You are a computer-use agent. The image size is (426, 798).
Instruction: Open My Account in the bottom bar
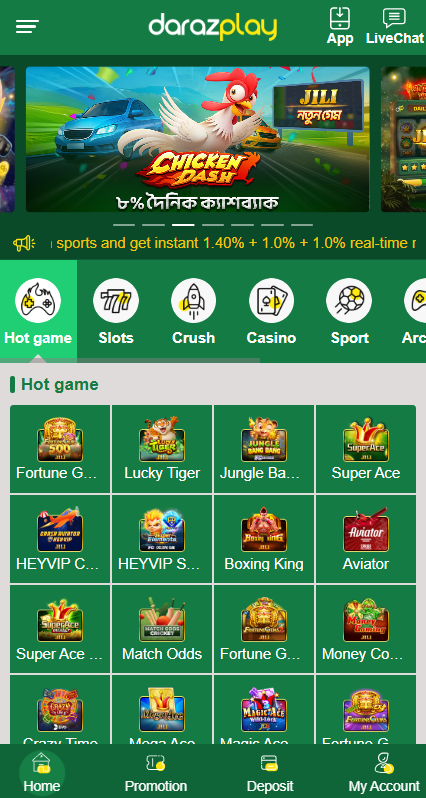click(384, 772)
